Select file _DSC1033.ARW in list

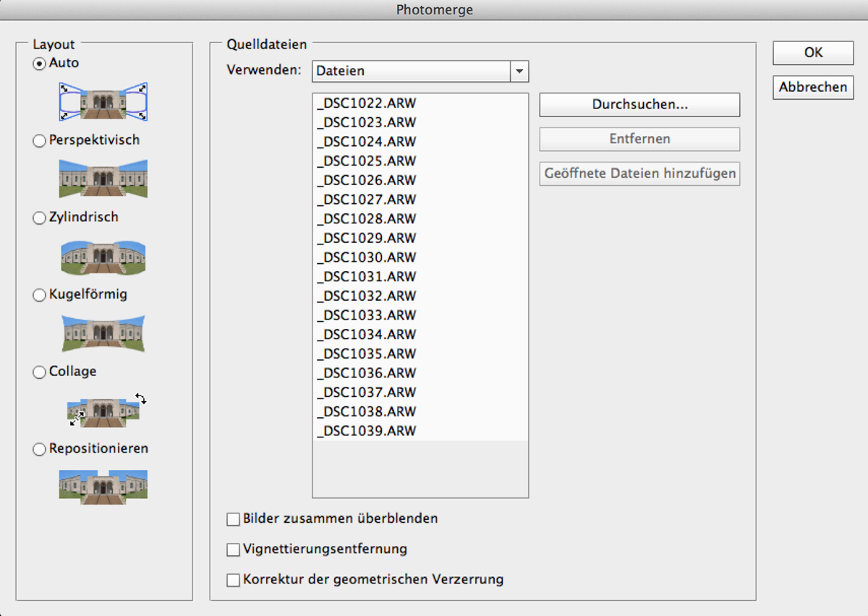420,315
